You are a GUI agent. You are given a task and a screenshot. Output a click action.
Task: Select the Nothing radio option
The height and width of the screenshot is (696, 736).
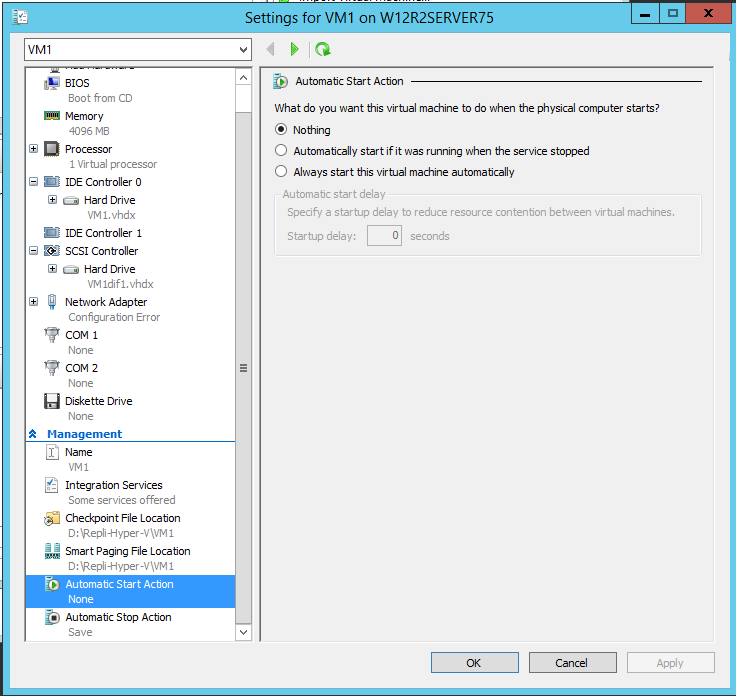click(x=281, y=130)
